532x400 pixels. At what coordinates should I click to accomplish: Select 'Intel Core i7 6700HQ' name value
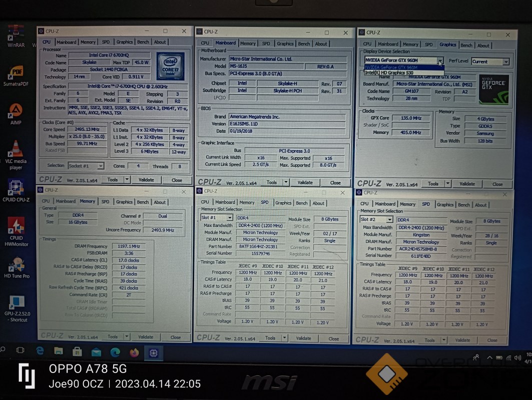109,55
